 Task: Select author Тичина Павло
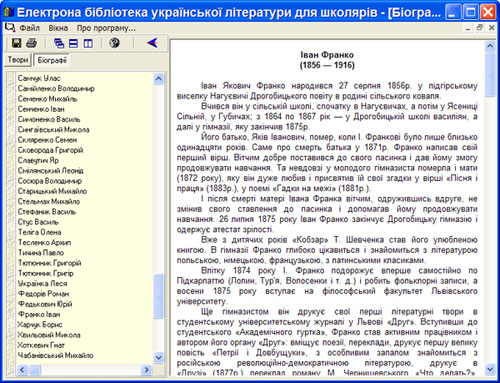click(41, 253)
